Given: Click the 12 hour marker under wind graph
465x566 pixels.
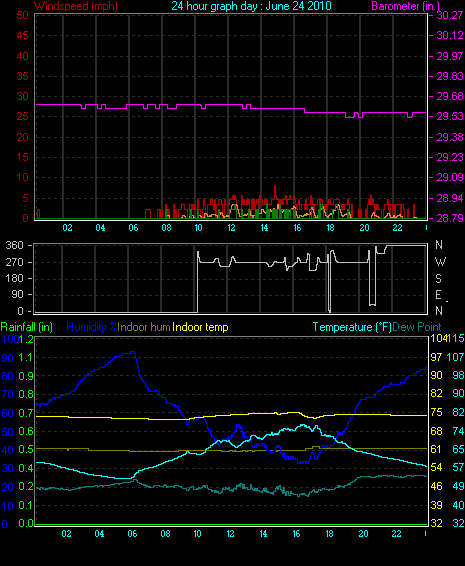Looking at the screenshot, I should click(x=231, y=228).
